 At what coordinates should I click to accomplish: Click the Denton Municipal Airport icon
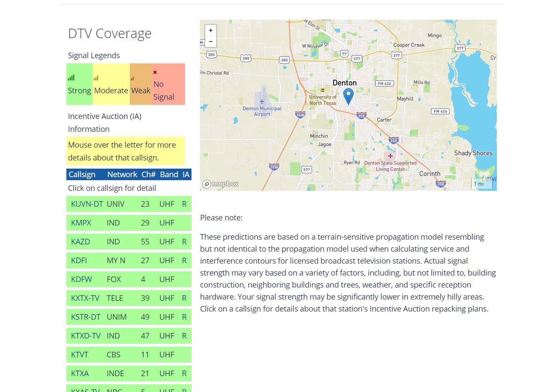262,101
